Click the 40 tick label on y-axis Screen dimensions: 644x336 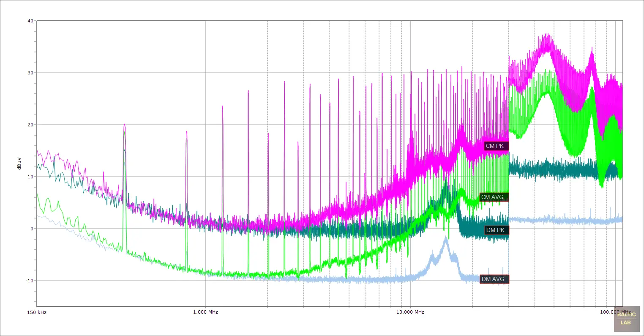(x=30, y=21)
